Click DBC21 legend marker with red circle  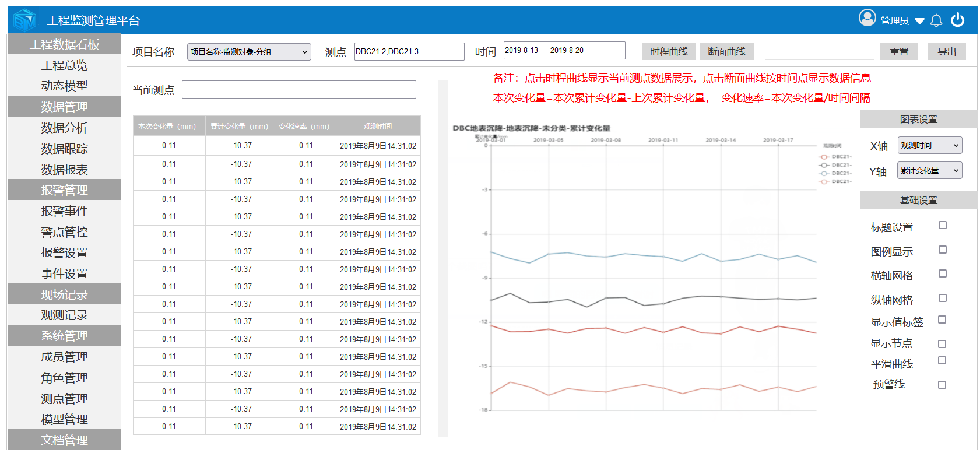(x=824, y=157)
